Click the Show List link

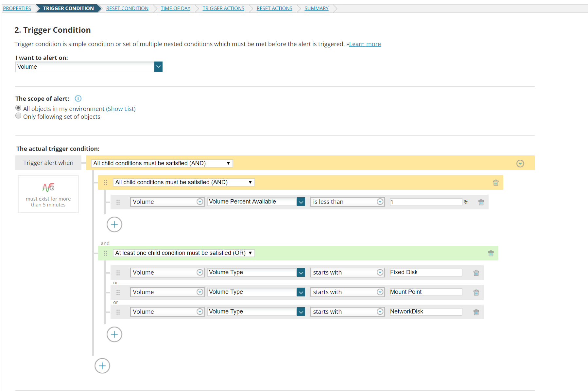[121, 109]
